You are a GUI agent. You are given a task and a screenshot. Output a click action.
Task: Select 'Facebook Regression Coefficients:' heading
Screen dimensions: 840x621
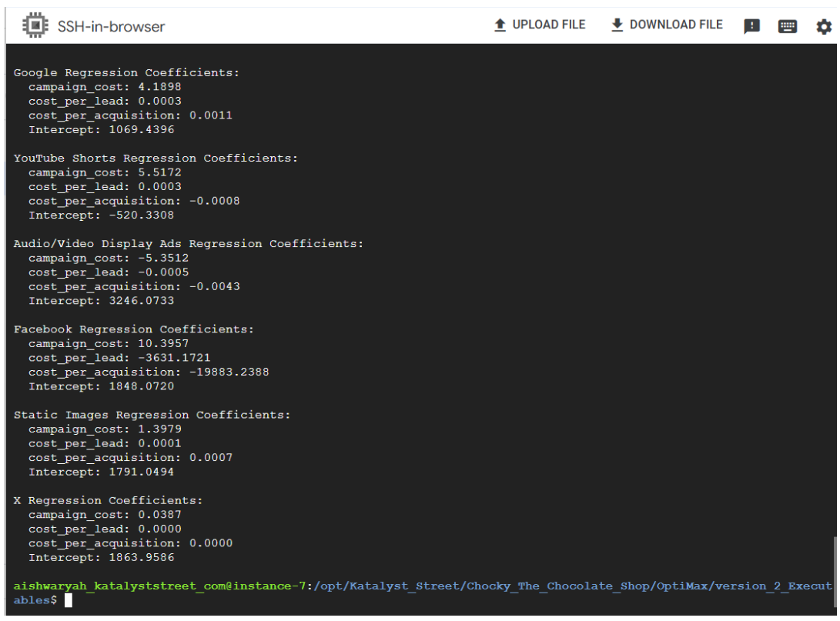pyautogui.click(x=133, y=330)
